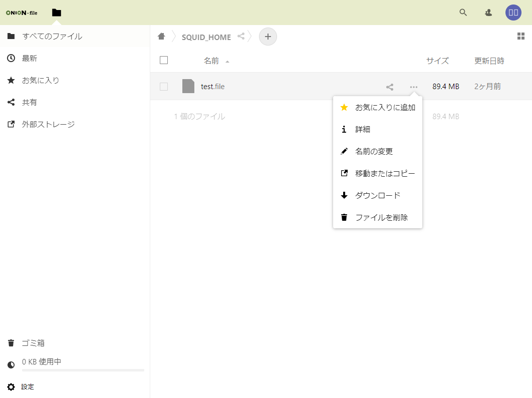Open the contacts icon in header
This screenshot has width=532, height=398.
tap(488, 13)
